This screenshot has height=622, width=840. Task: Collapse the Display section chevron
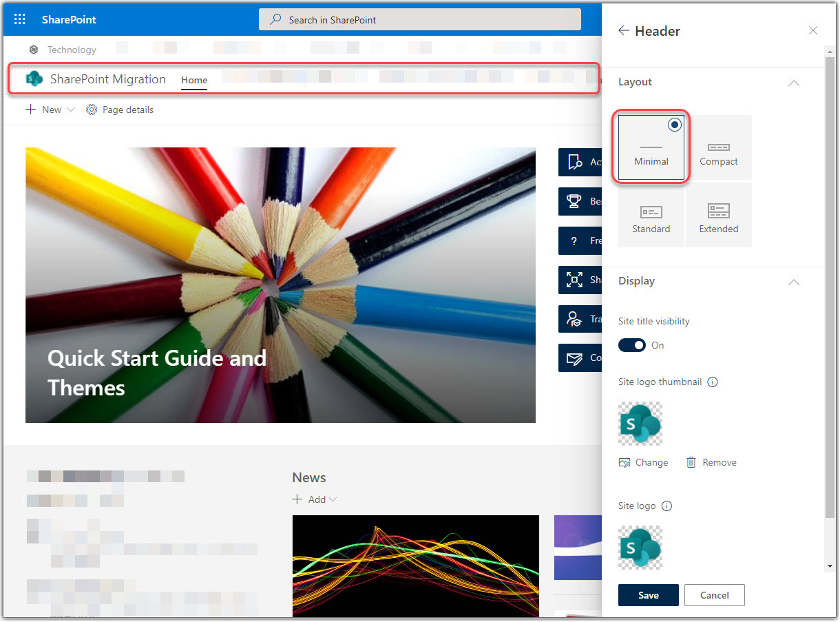(x=794, y=282)
